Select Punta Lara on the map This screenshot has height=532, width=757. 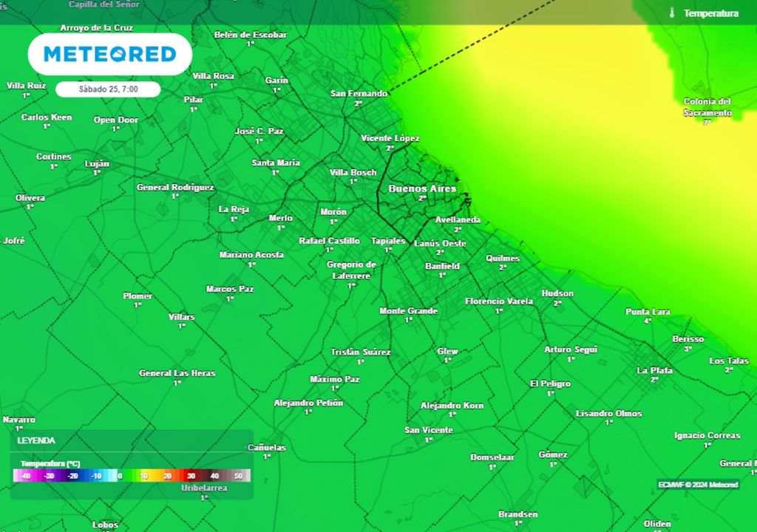pyautogui.click(x=648, y=312)
